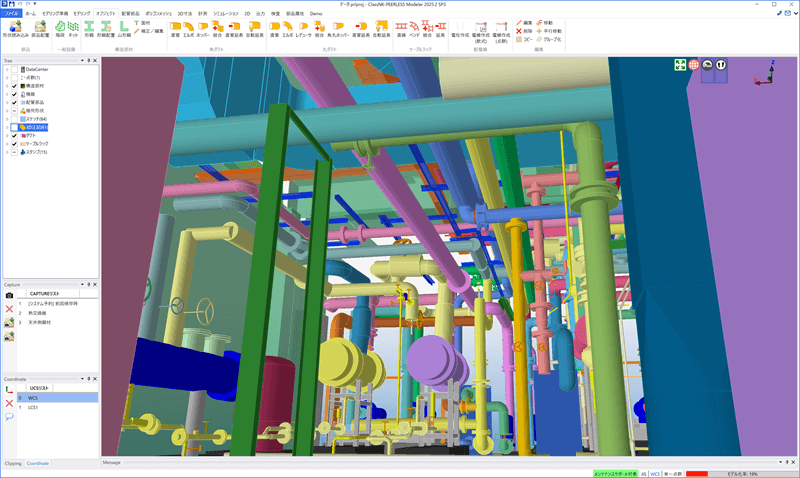This screenshot has width=800, height=478.
Task: Toggle the ダクト visibility checkbox
Action: tap(15, 135)
